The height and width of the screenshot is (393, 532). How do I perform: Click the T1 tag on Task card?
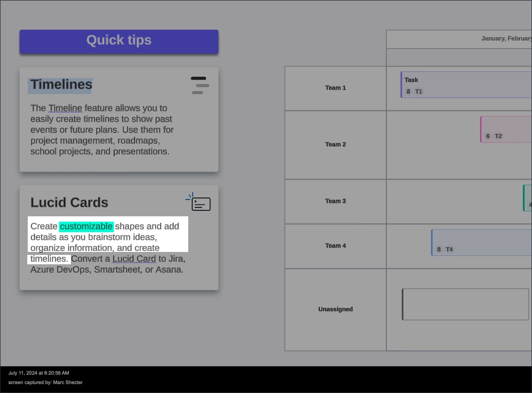point(419,92)
